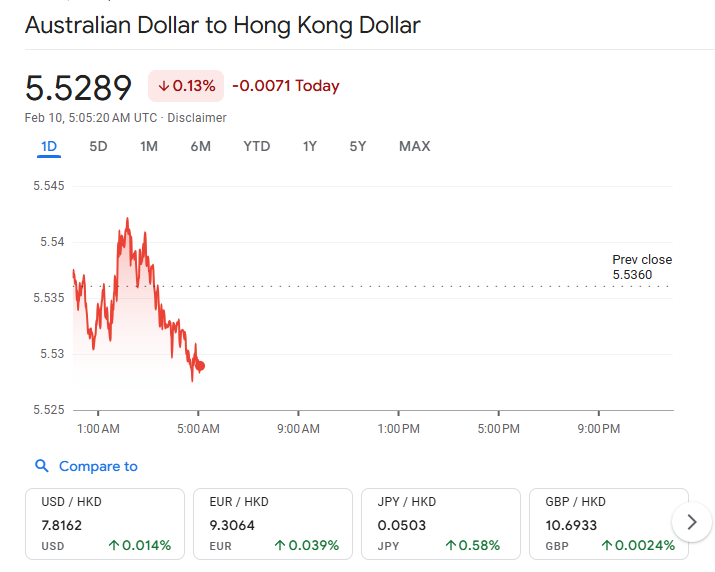The height and width of the screenshot is (572, 715).
Task: Show the MAX time range chart
Action: pyautogui.click(x=414, y=146)
